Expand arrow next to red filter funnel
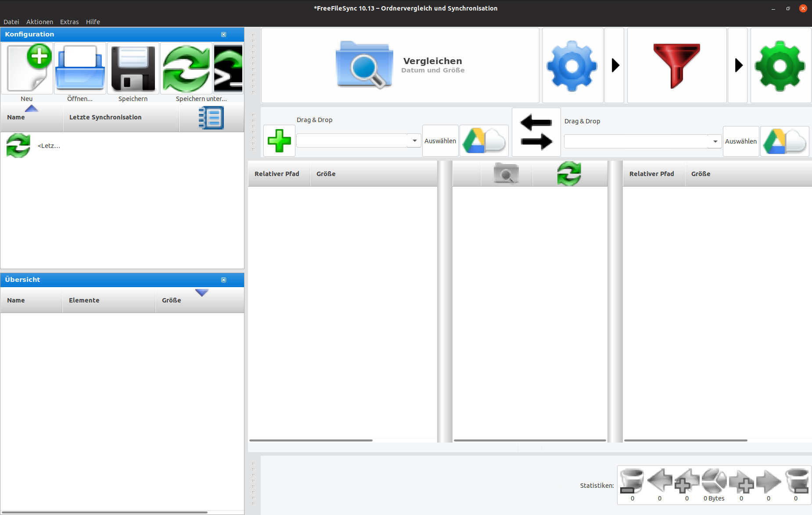The image size is (812, 515). click(738, 65)
